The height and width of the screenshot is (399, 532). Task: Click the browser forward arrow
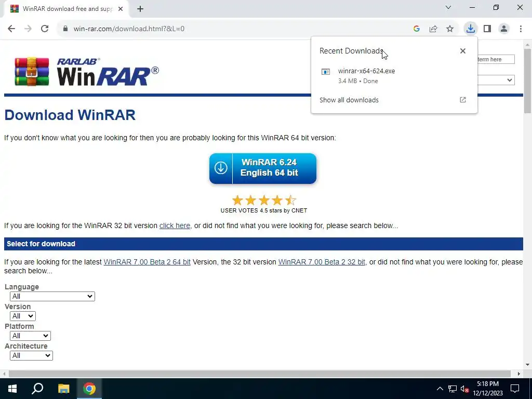[x=28, y=29]
